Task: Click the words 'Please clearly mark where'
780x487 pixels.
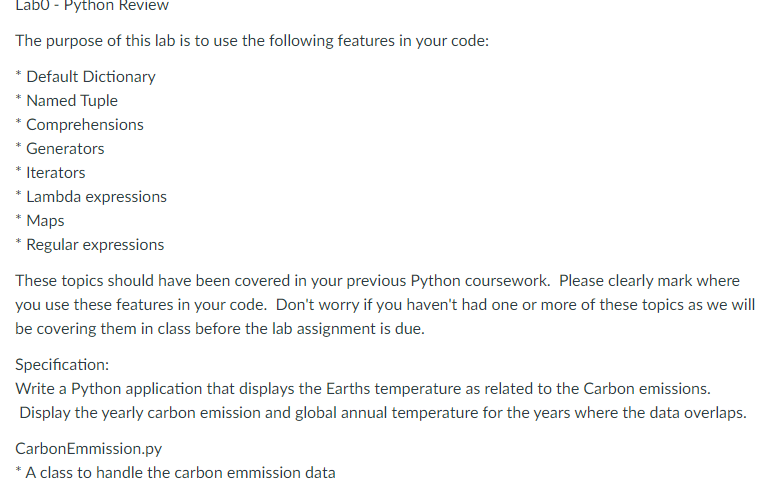Action: [x=649, y=281]
